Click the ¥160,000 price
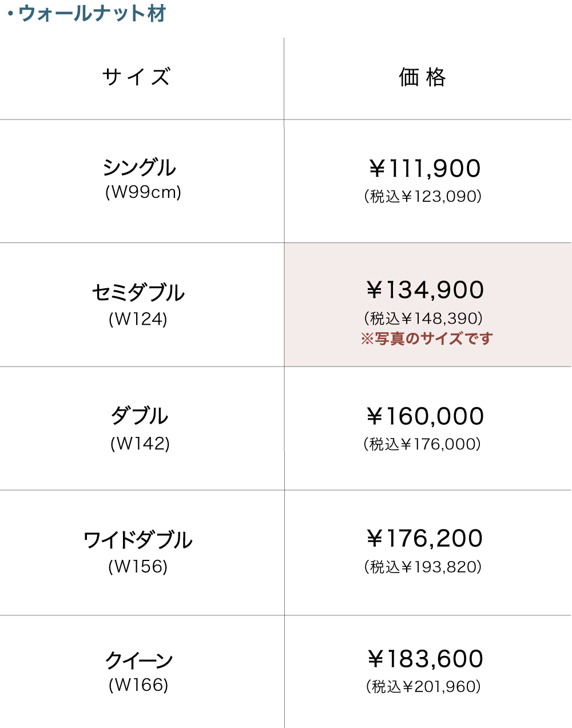Viewport: 572px width, 728px height. click(425, 416)
